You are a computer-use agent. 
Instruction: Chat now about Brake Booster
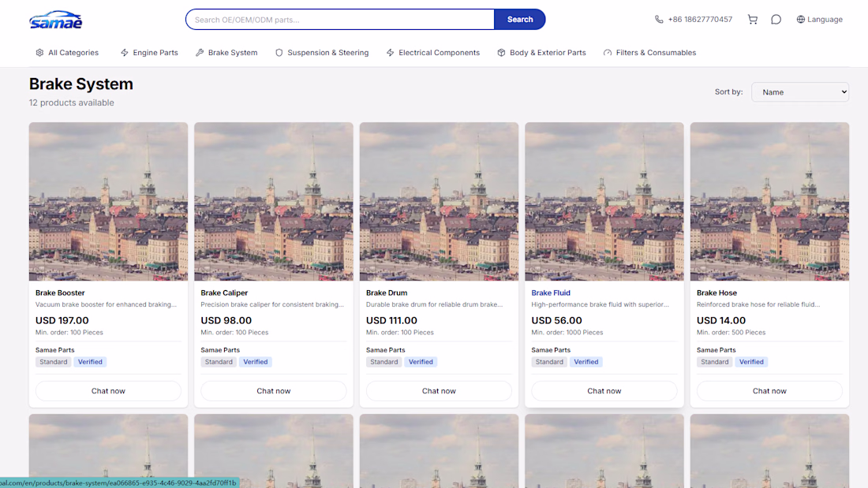click(108, 390)
